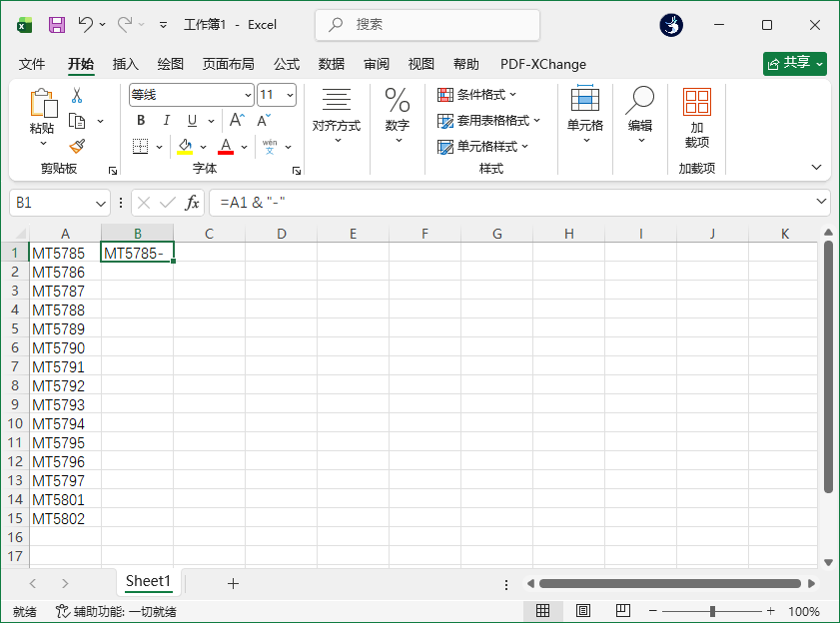Click the Sheet1 tab
840x623 pixels.
pos(148,581)
